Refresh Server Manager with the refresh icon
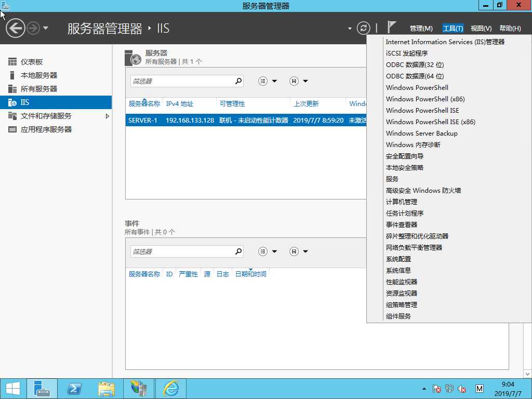 (x=363, y=28)
